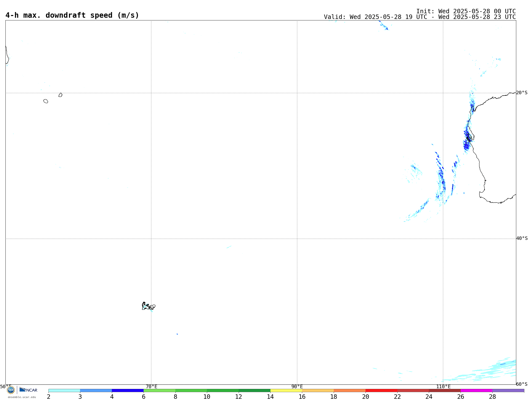532x400 pixels.
Task: Click the 60°S latitude label
Action: coord(522,384)
